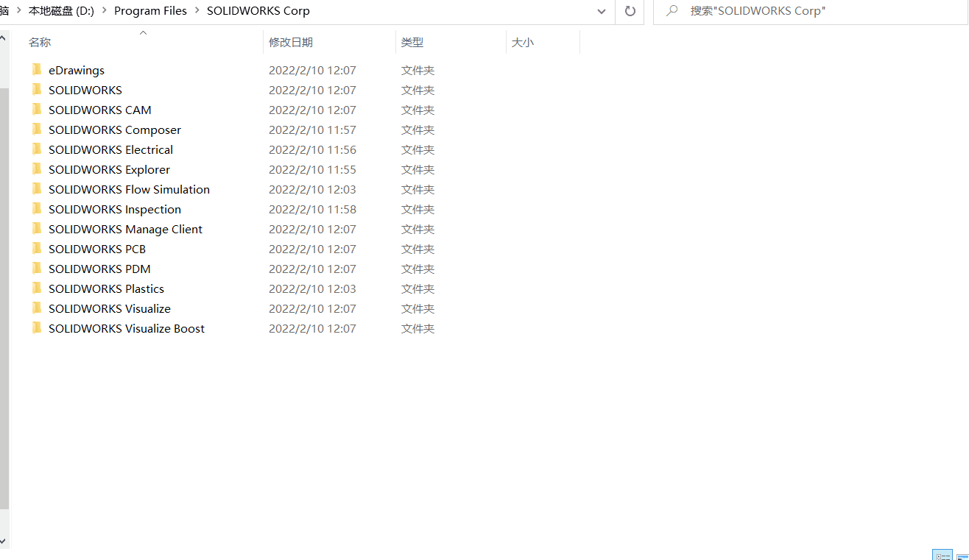Click the SOLIDWORKS Electrical name text
Screen dimensions: 969x560
coord(110,150)
